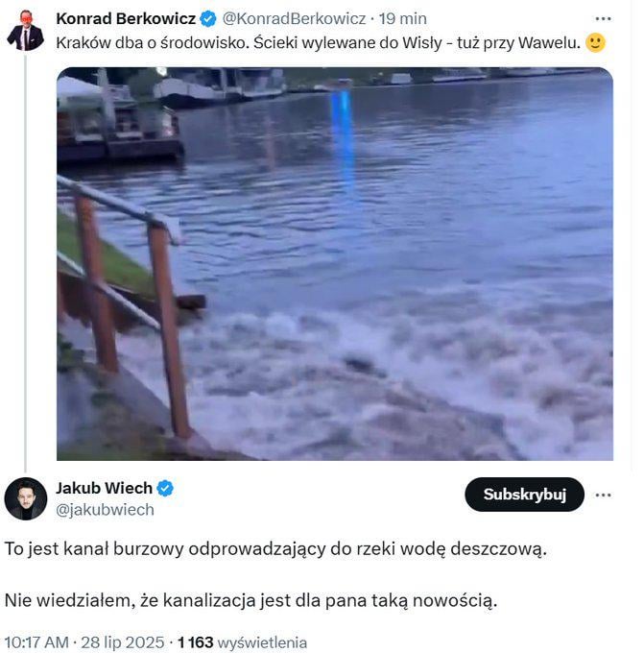The height and width of the screenshot is (653, 644).
Task: Open Konrad Berkowicz's profile avatar
Action: [x=25, y=31]
